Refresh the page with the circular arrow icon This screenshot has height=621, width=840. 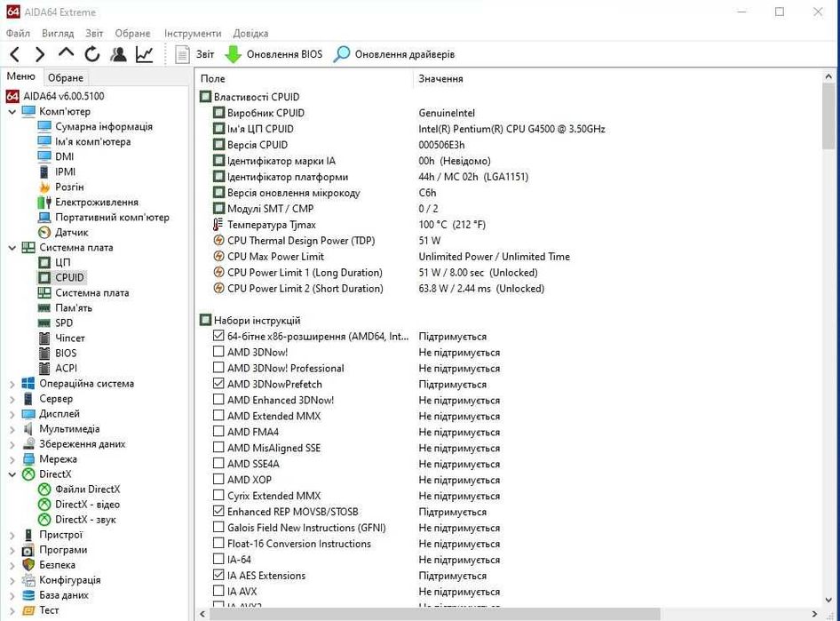pos(92,54)
